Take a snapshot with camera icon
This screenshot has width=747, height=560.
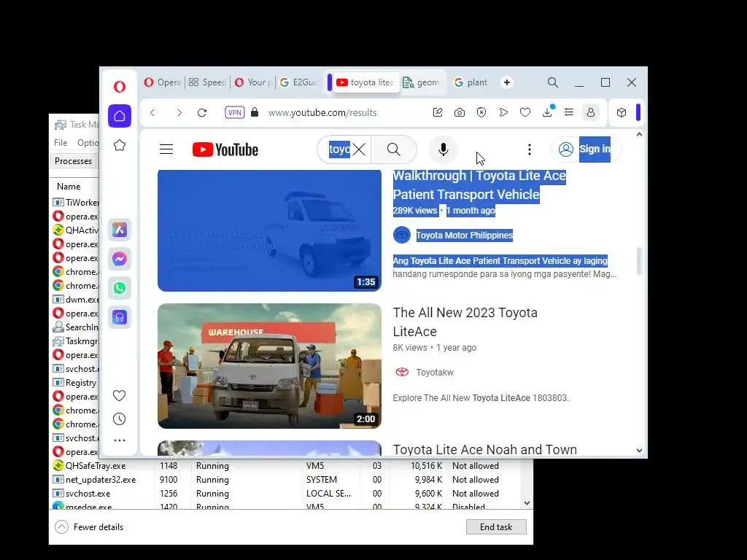point(460,112)
